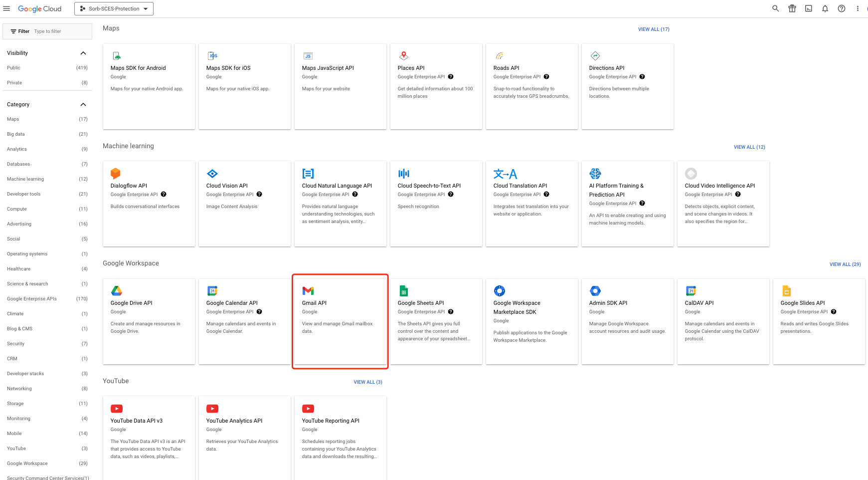Open VIEW ALL for Google Workspace APIs
The height and width of the screenshot is (480, 868).
(x=845, y=264)
